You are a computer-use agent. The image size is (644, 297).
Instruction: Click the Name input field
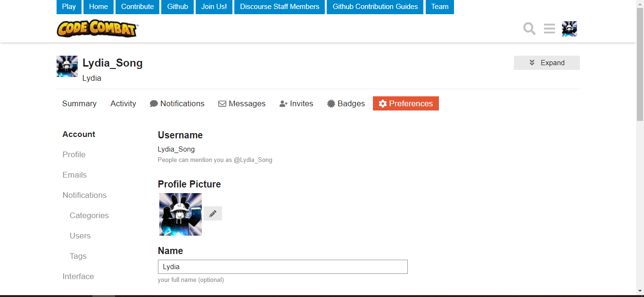coord(283,267)
